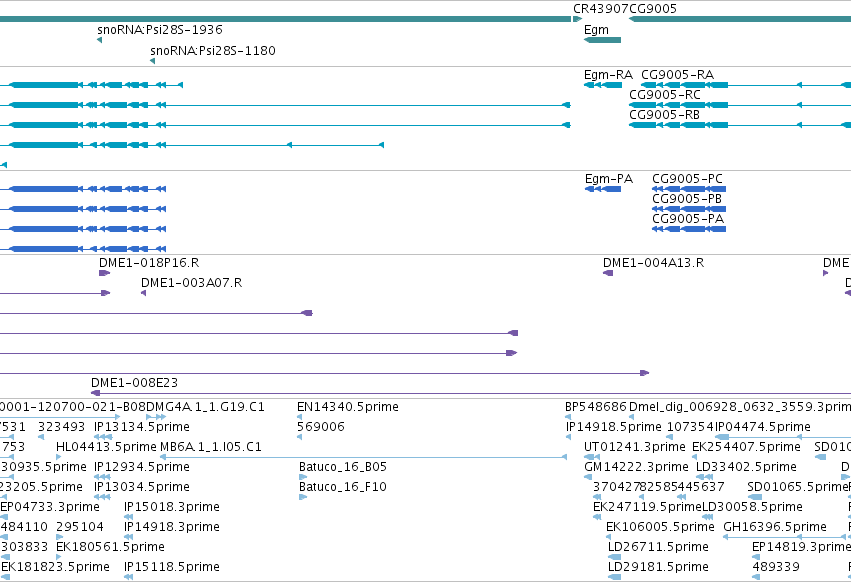Image resolution: width=851 pixels, height=582 pixels.
Task: Click the 484110 feature label
Action: (24, 527)
